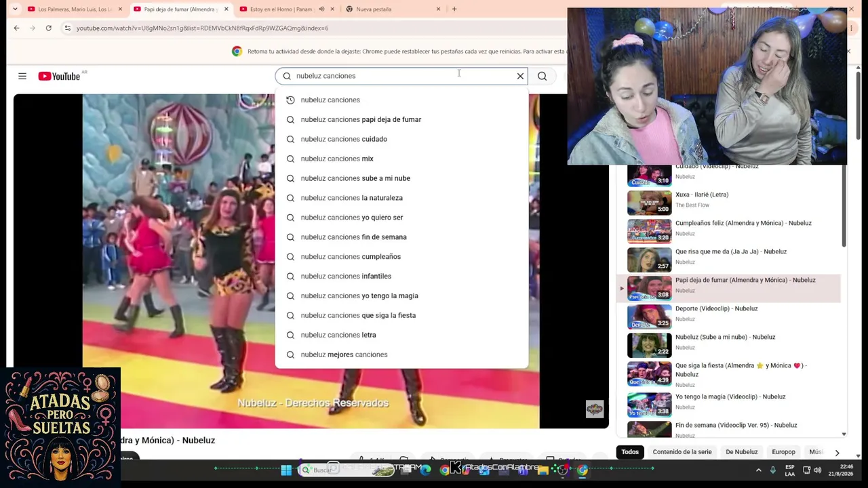The width and height of the screenshot is (868, 488).
Task: Select the 'nubeluz canciones que siga la fiesta' suggestion
Action: [x=401, y=315]
